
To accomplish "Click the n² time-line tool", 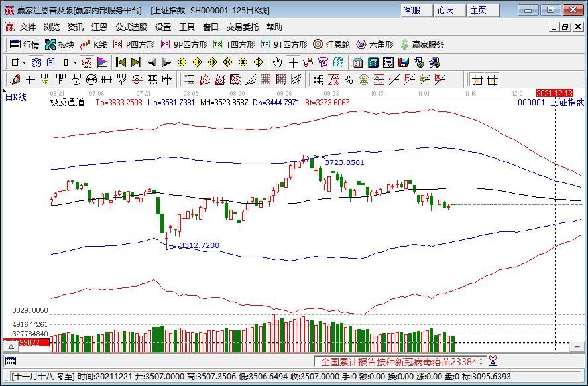I will click(122, 80).
